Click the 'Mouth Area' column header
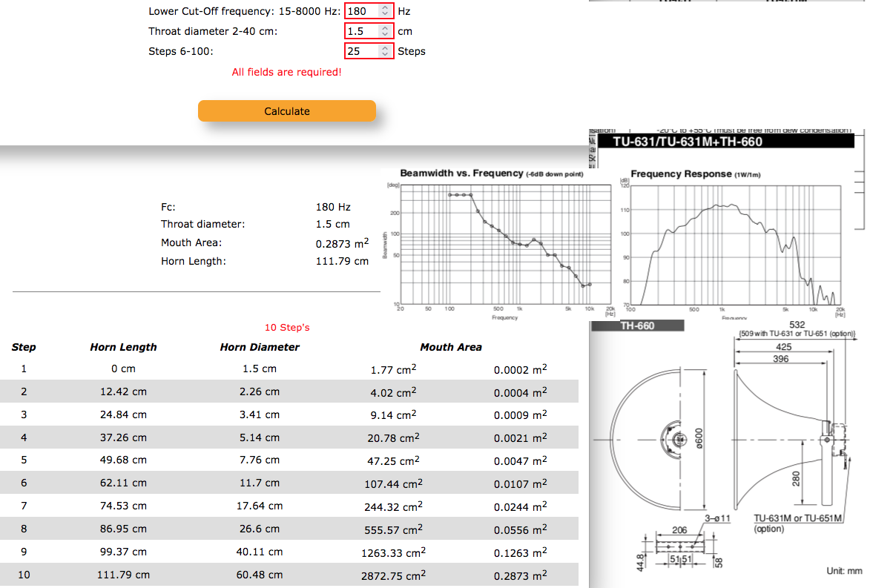This screenshot has height=588, width=873. tap(451, 348)
